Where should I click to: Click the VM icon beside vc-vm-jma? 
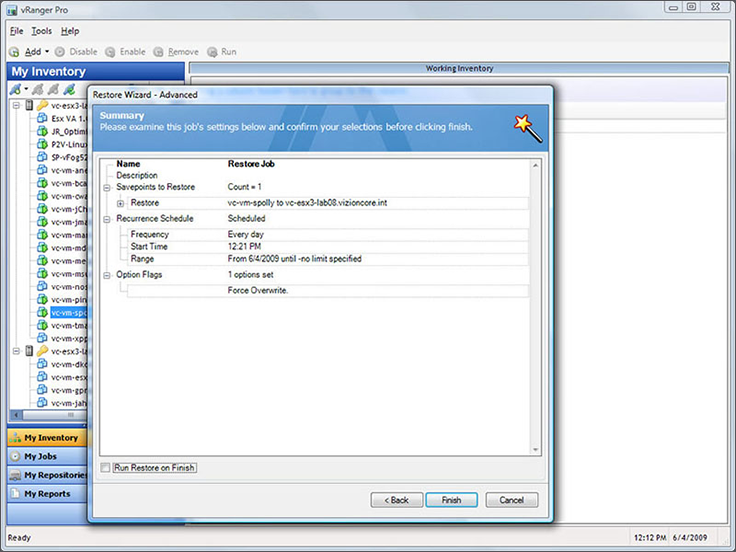[x=42, y=222]
